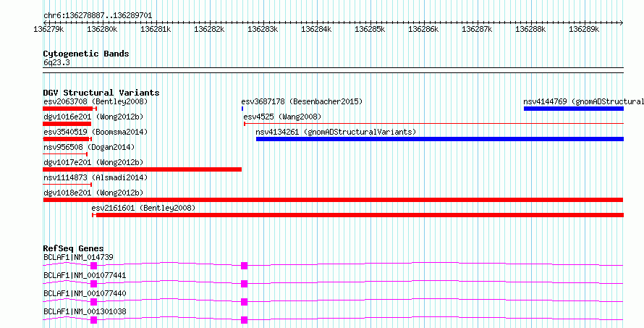The width and height of the screenshot is (644, 328).
Task: Open variant label esv2063708 (Bentley2008)
Action: (96, 101)
